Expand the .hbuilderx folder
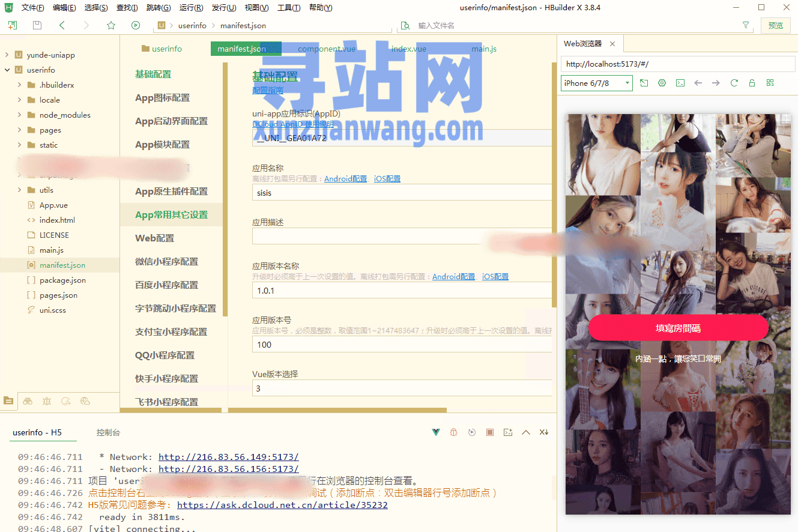Screen dimensions: 798x532 19,85
